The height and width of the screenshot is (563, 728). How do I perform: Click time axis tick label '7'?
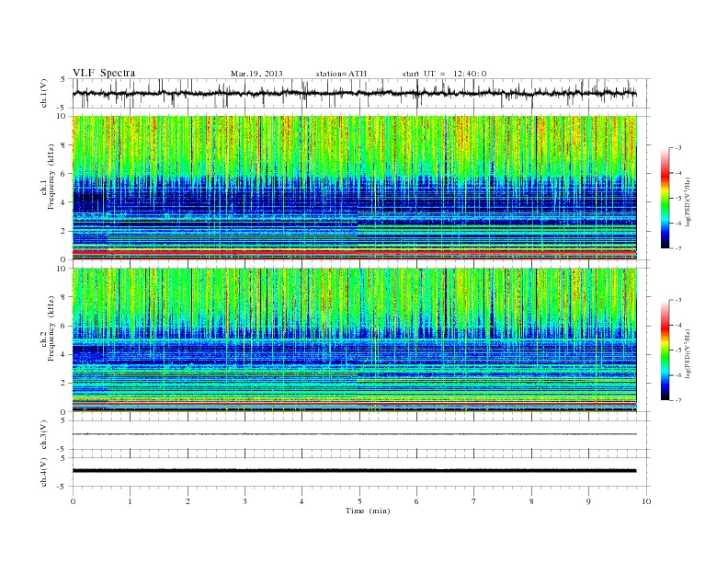(474, 501)
